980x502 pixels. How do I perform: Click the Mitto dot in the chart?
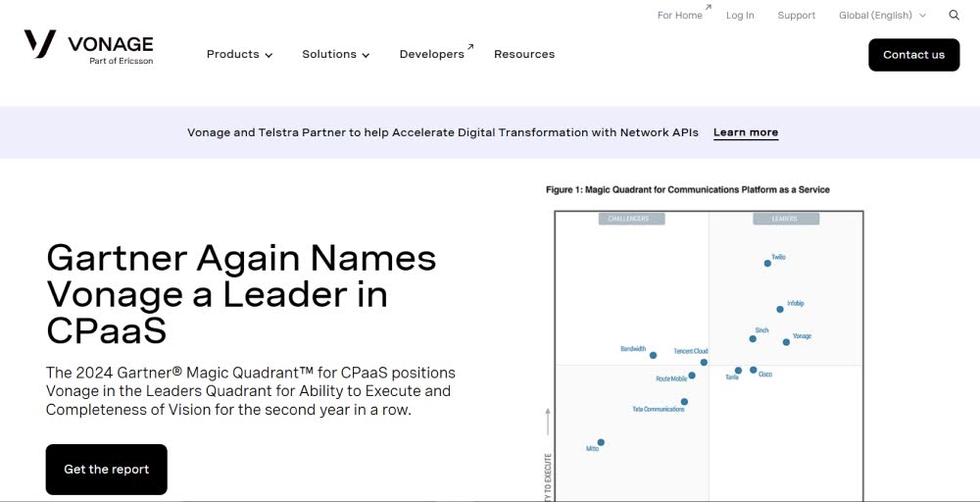(601, 442)
